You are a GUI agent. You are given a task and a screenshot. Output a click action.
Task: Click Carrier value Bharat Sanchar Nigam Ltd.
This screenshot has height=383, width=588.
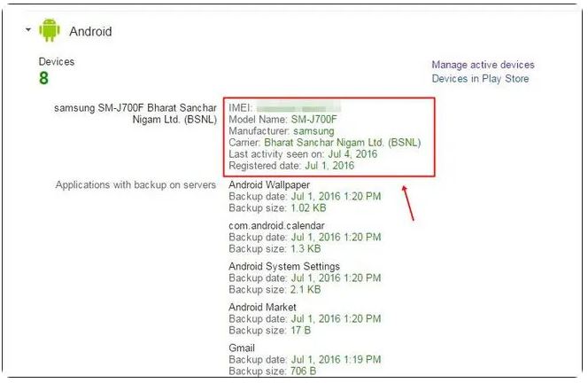tap(343, 143)
